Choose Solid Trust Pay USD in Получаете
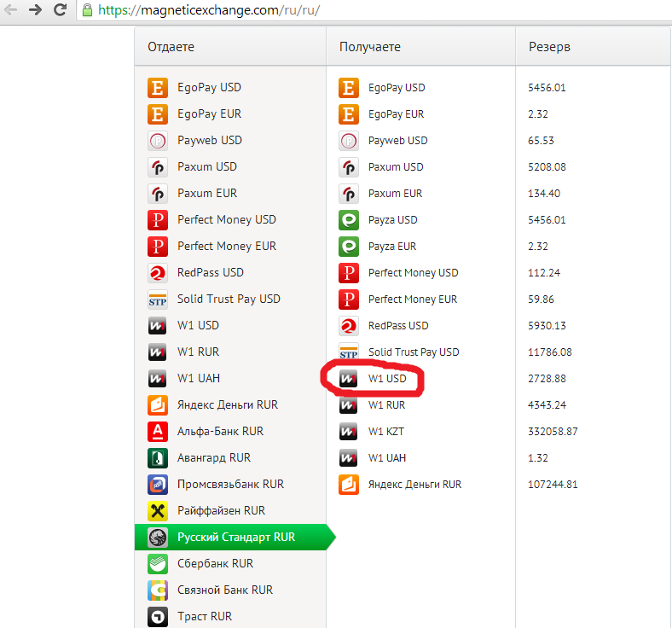This screenshot has height=628, width=672. point(414,352)
